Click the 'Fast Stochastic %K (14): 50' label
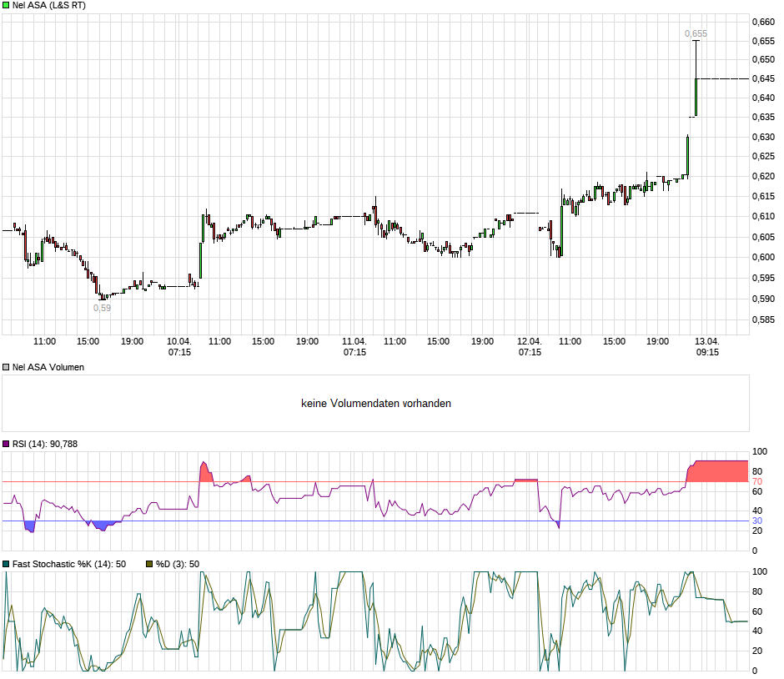Screen dimensions: 784x679 click(69, 564)
